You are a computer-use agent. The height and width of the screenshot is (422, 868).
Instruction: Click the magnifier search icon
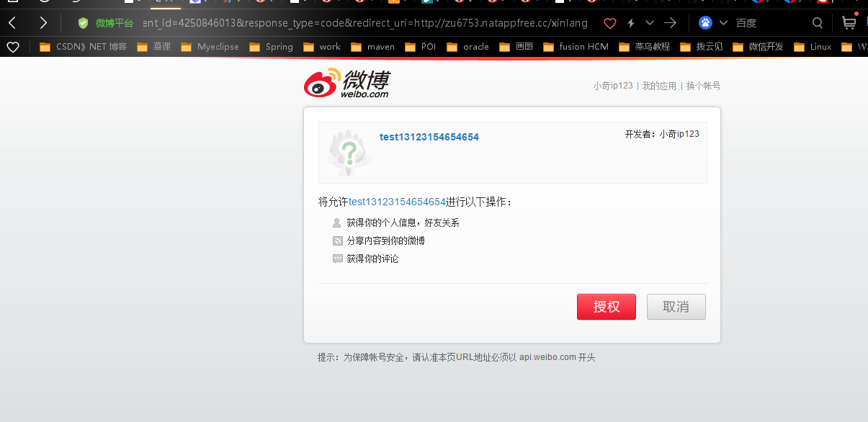coord(817,23)
